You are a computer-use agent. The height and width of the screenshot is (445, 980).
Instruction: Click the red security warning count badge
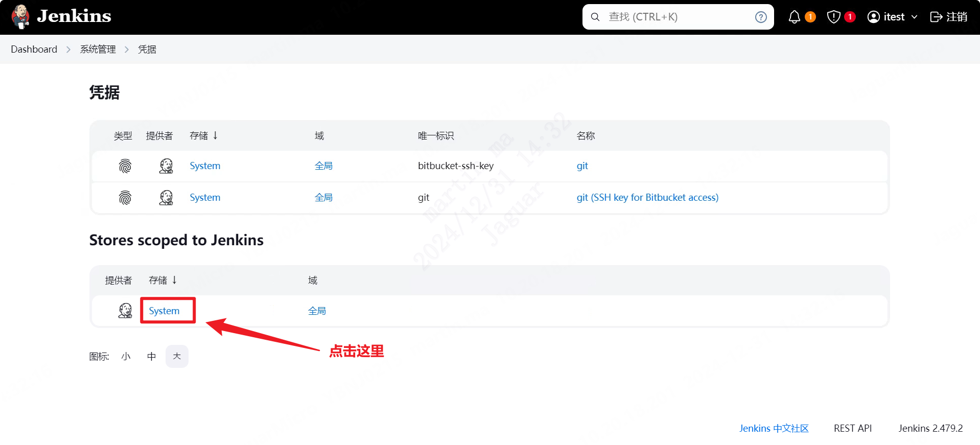tap(850, 17)
